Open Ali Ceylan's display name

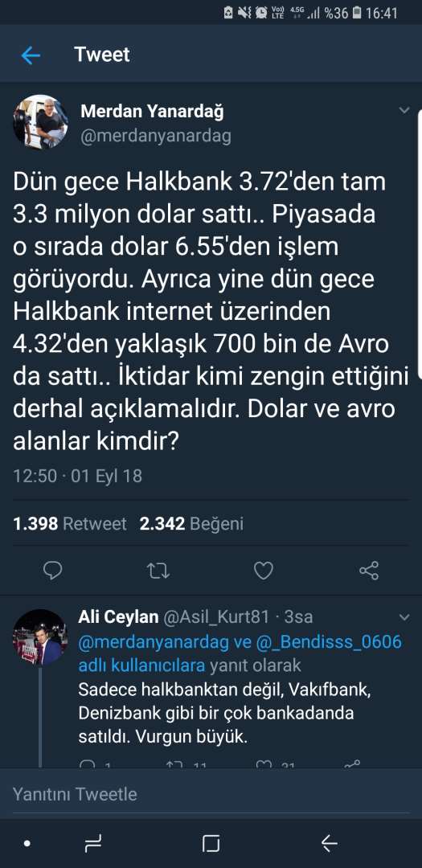pos(118,616)
